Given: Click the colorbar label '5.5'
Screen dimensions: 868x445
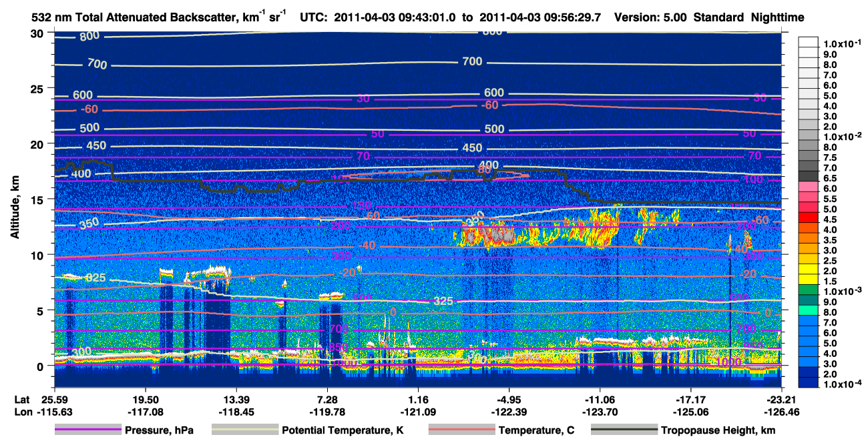Looking at the screenshot, I should [x=829, y=199].
